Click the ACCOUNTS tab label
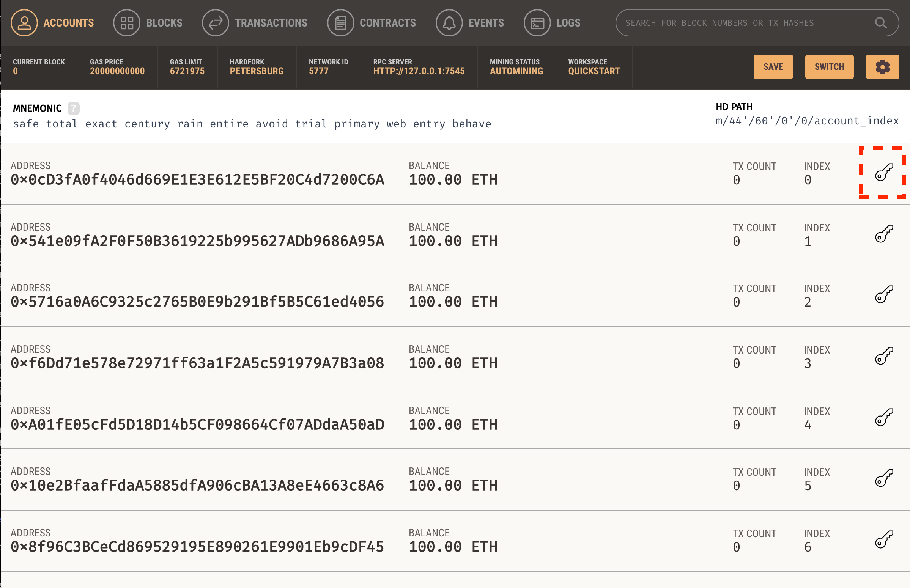 pyautogui.click(x=68, y=22)
